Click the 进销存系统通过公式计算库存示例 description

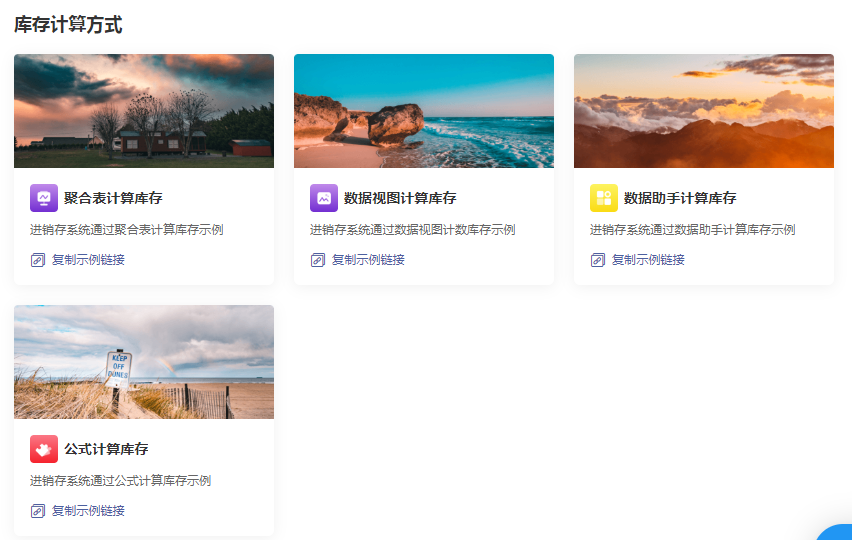click(120, 481)
